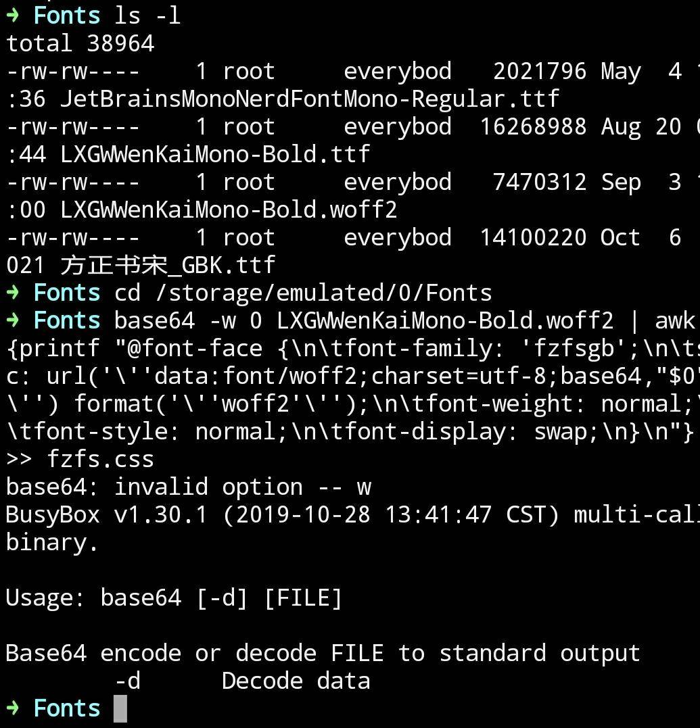This screenshot has width=700, height=728.
Task: Click the 'Usage: base64 [-d] [FILE]' line
Action: pyautogui.click(x=174, y=598)
